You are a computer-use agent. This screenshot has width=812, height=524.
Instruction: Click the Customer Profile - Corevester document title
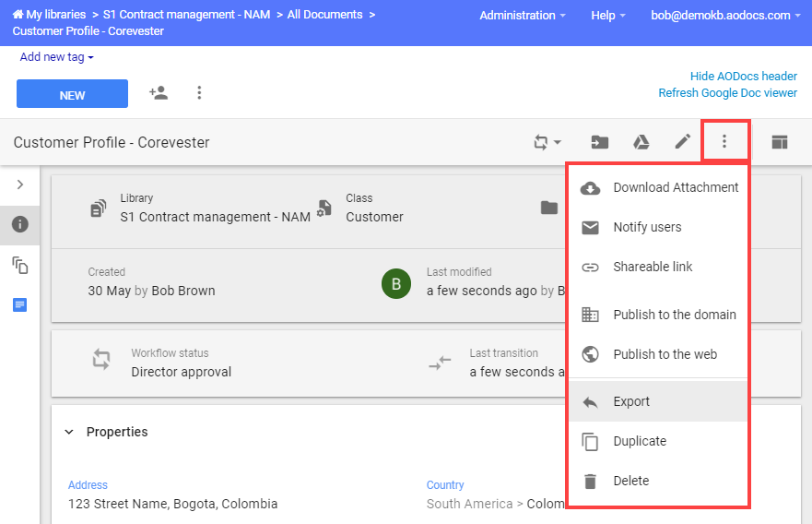112,143
